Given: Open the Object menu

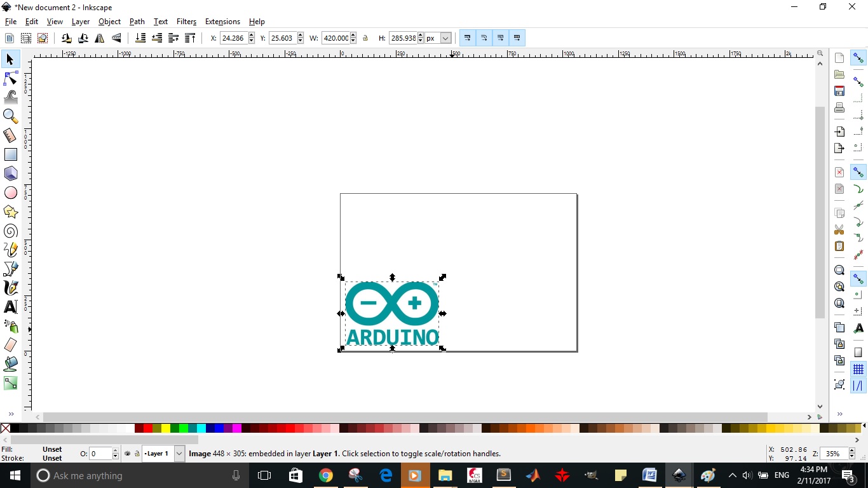Looking at the screenshot, I should click(x=109, y=22).
